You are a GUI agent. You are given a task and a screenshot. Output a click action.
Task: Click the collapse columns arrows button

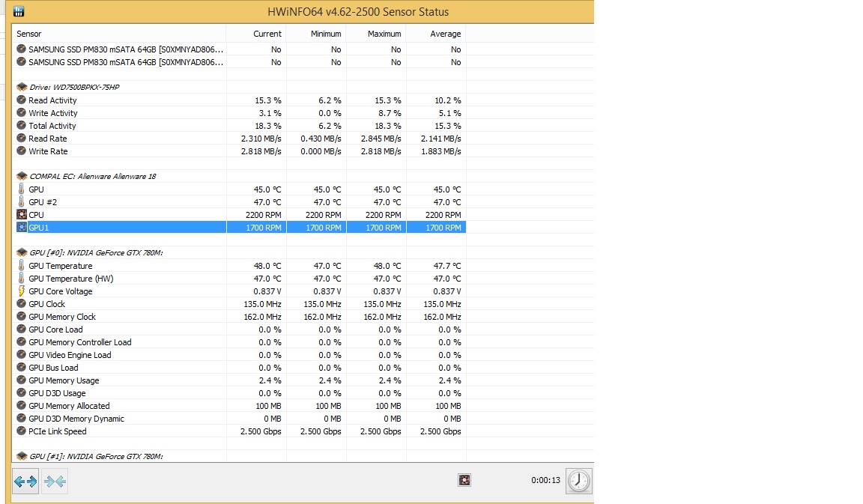55,482
